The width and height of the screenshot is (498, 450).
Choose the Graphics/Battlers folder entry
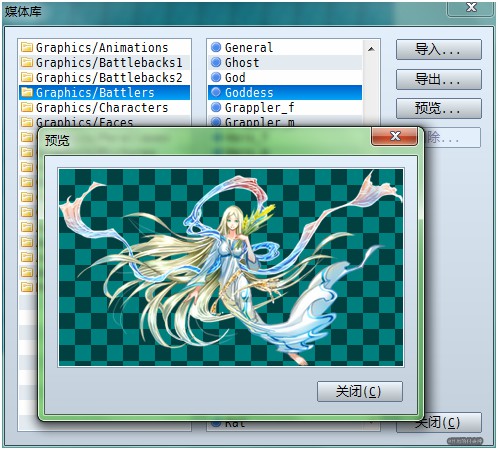105,92
